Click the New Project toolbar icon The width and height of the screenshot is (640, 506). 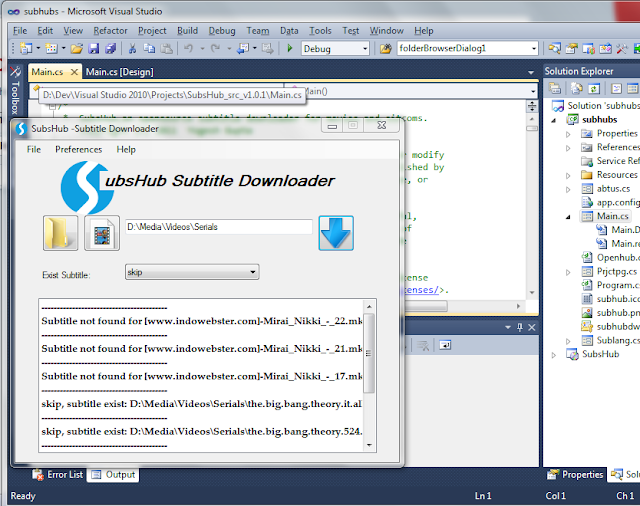pos(26,49)
